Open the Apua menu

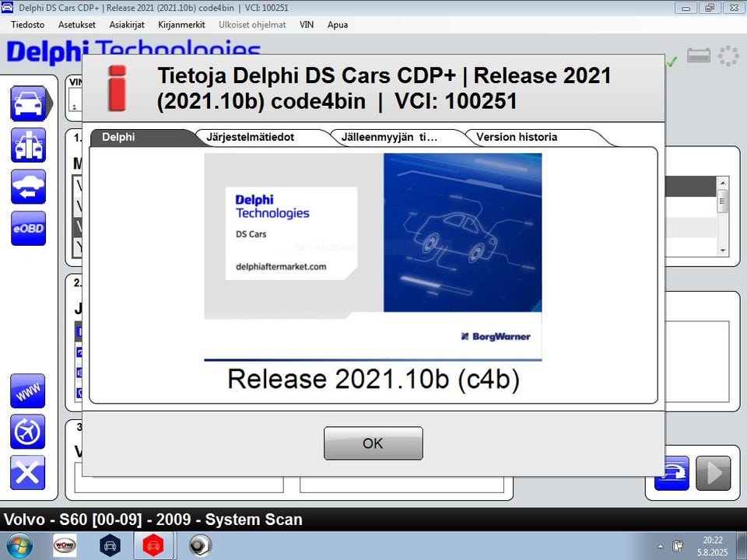[337, 25]
